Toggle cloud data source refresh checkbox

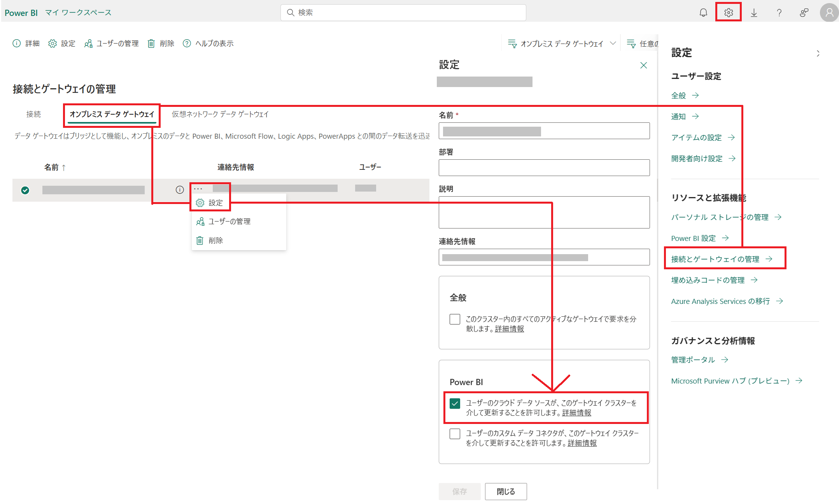coord(455,403)
